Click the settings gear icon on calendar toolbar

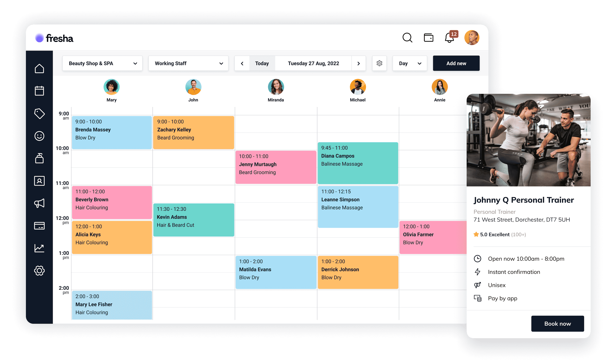tap(379, 63)
